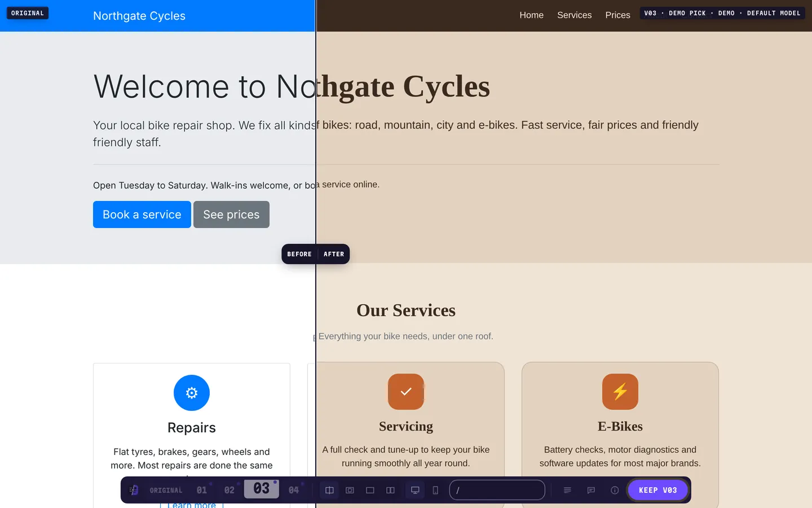The height and width of the screenshot is (508, 812).
Task: Open the comments icon in toolbar
Action: 591,490
